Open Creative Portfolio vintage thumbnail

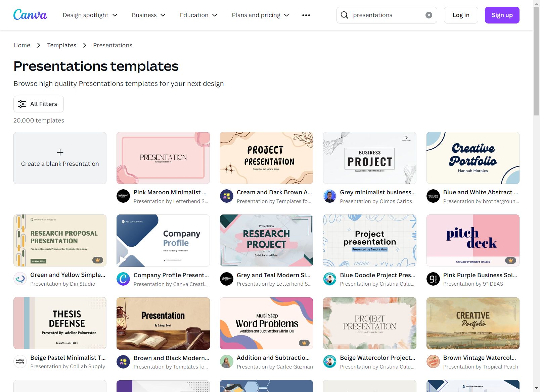(x=473, y=324)
